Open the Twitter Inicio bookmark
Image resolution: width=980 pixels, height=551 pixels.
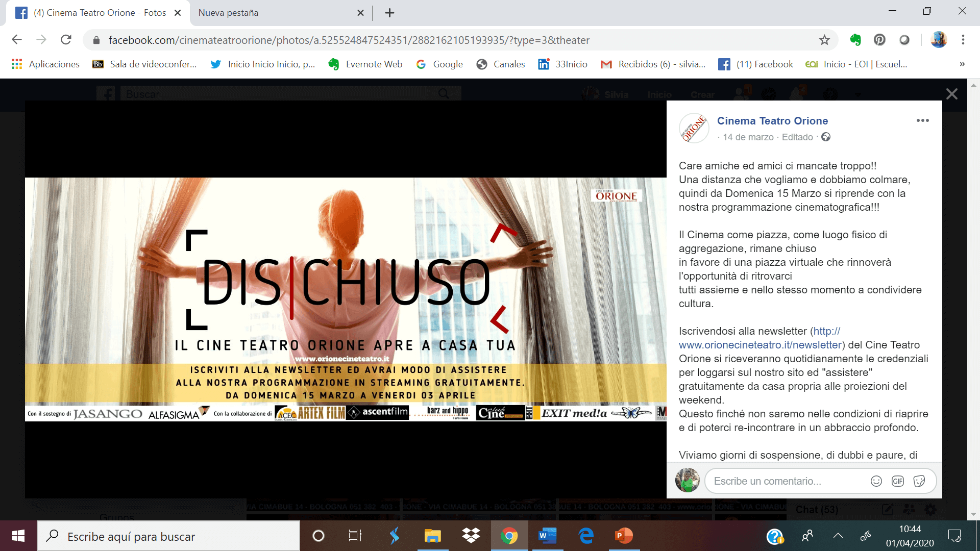pos(263,64)
